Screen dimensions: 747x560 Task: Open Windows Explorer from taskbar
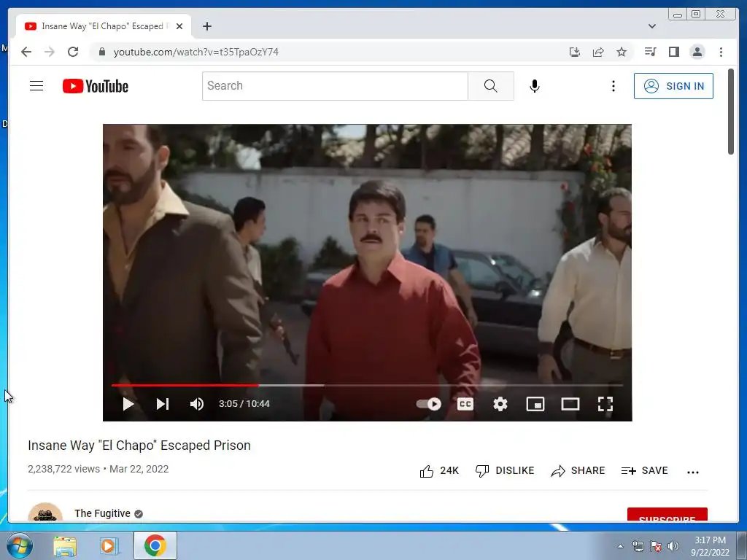click(65, 546)
